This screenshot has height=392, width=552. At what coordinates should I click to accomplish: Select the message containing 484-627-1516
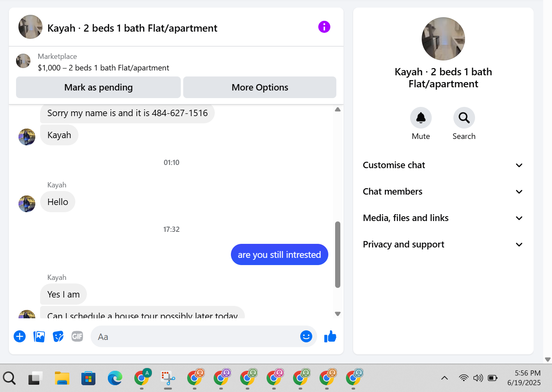pyautogui.click(x=127, y=113)
